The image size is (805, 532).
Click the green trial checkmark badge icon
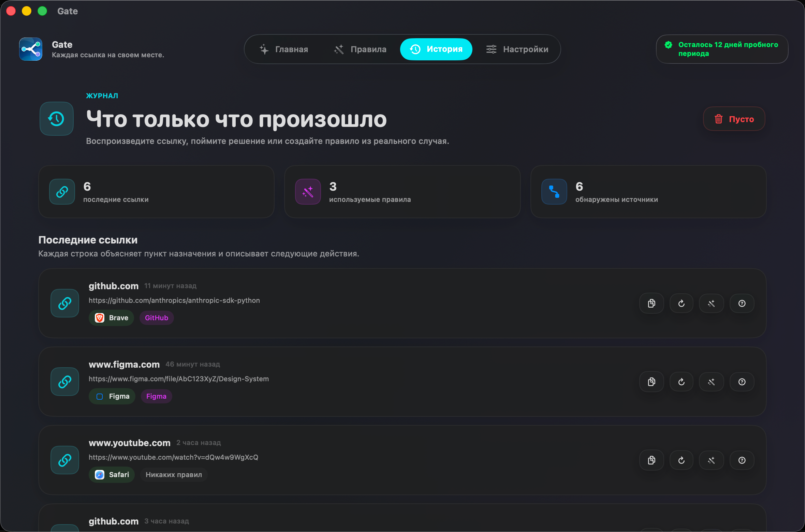pyautogui.click(x=669, y=45)
